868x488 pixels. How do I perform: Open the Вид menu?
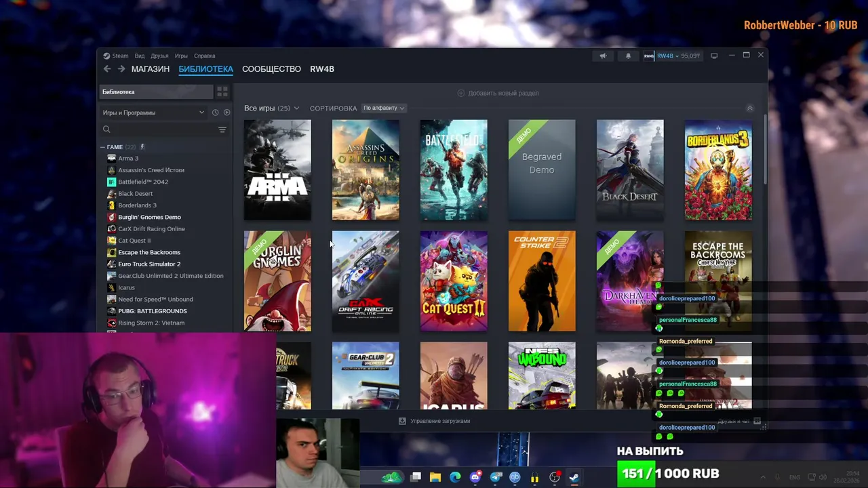[x=140, y=56]
